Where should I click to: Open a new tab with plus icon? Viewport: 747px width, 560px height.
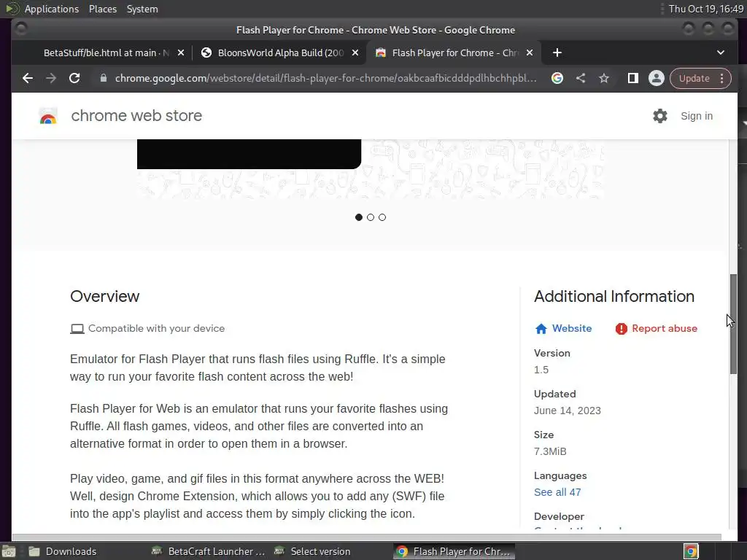click(557, 52)
